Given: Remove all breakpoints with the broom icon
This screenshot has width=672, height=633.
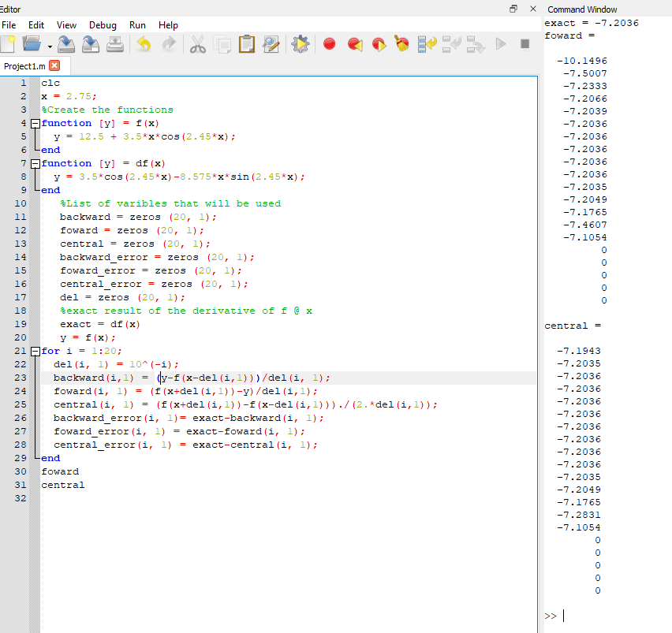Looking at the screenshot, I should tap(402, 45).
